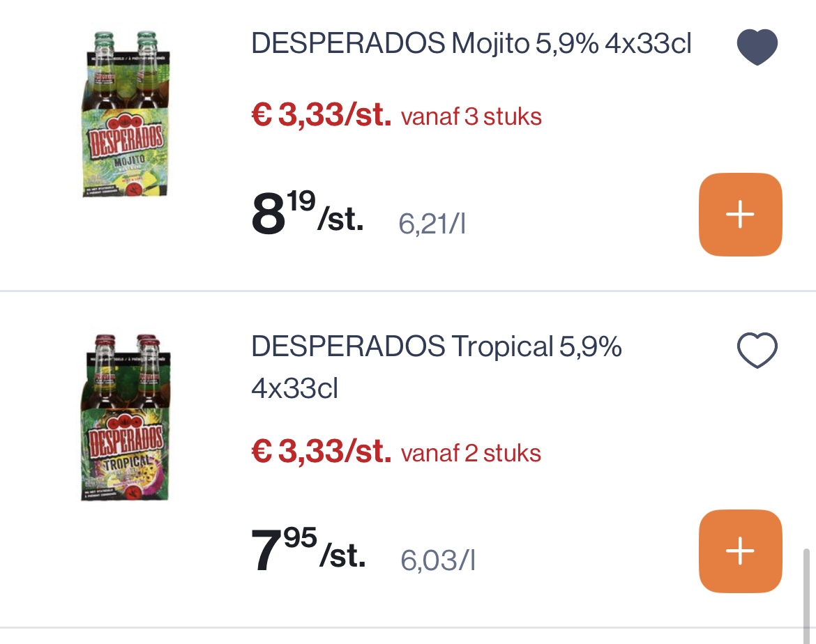This screenshot has height=644, width=816.
Task: Select the 6,03/l price per liter text
Action: [x=438, y=559]
